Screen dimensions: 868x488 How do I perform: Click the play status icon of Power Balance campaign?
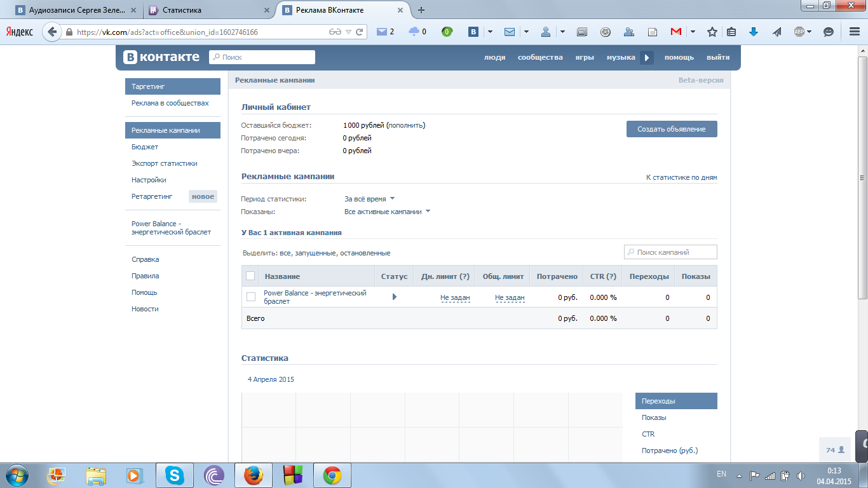395,297
